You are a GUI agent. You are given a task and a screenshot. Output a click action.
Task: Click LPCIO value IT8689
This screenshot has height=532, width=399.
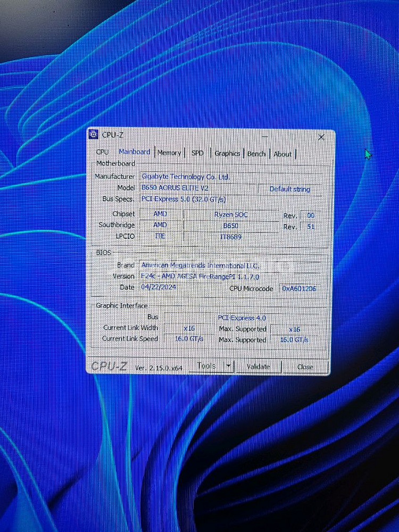[231, 237]
